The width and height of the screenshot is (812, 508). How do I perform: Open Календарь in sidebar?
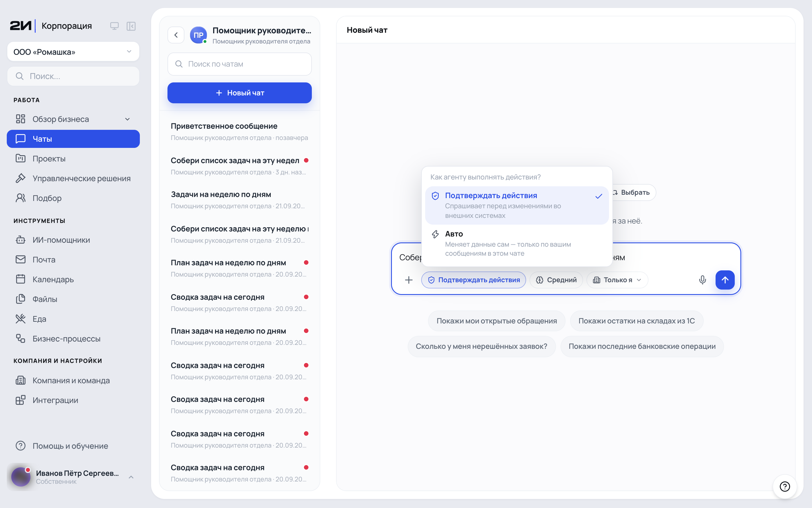[x=73, y=279]
